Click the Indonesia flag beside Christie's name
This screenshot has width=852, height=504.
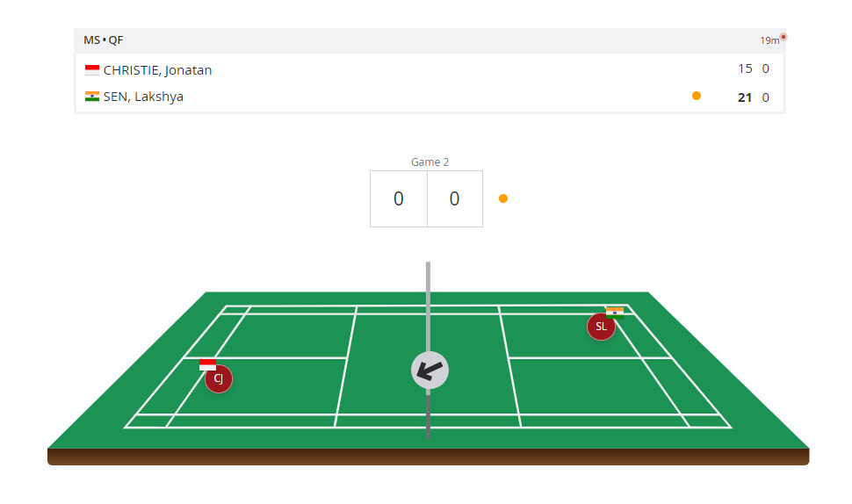(92, 70)
